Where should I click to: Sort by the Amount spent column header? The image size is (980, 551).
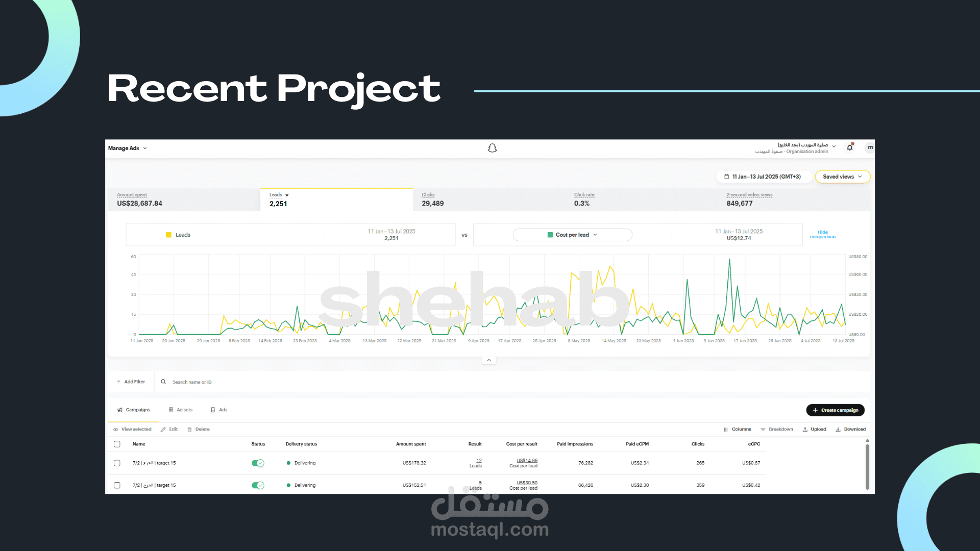411,444
